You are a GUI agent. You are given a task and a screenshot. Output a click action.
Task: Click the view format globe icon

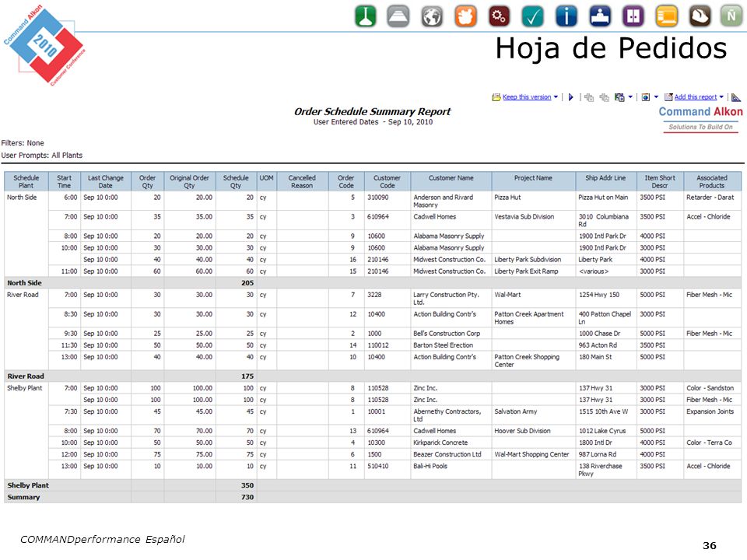[x=646, y=97]
